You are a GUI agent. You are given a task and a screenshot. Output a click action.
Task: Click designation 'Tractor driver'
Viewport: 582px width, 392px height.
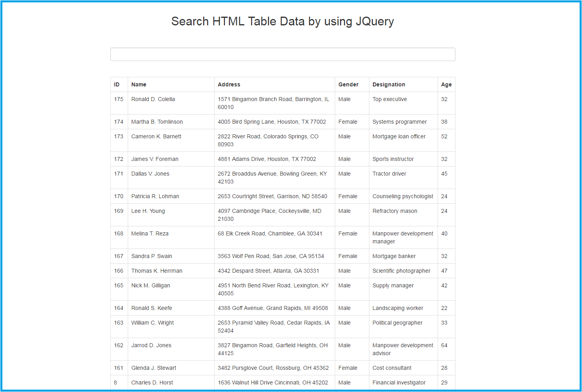(389, 174)
